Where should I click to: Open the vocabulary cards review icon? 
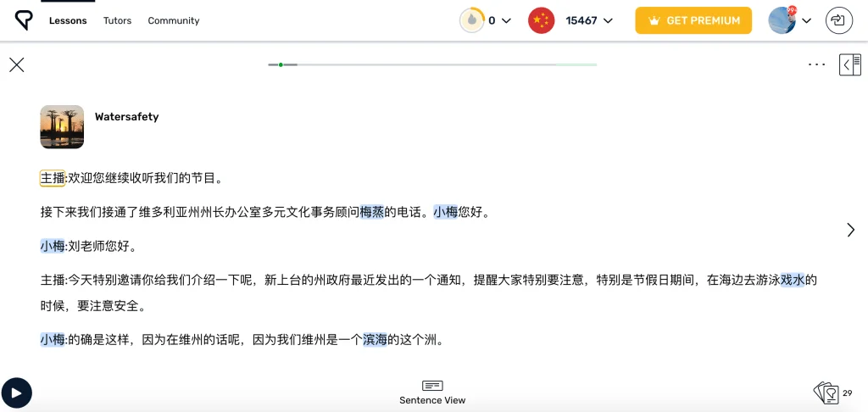tap(826, 393)
